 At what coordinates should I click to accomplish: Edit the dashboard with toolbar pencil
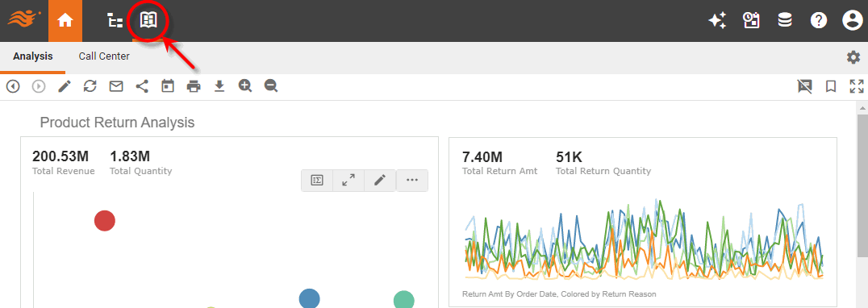65,86
